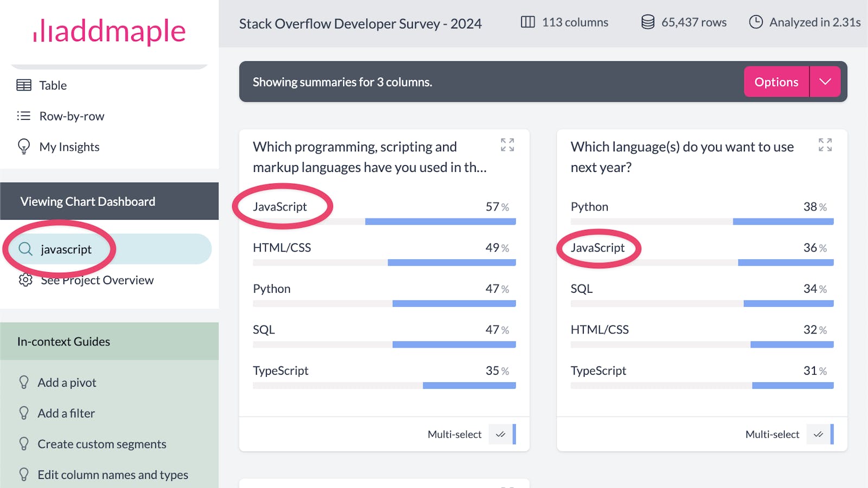Image resolution: width=868 pixels, height=488 pixels.
Task: Expand the languages wanted next year chart
Action: click(x=825, y=145)
